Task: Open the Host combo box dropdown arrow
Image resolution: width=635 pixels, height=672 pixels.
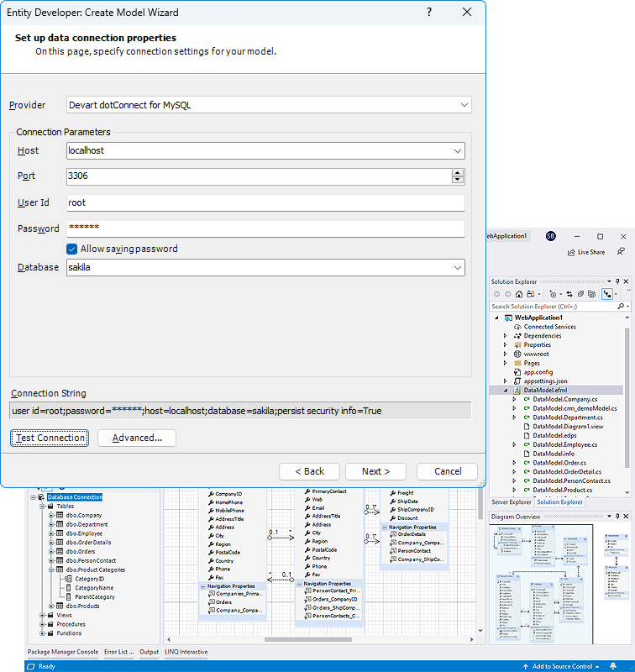Action: 458,151
